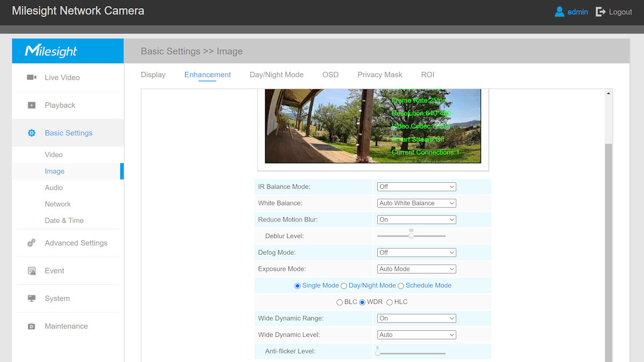This screenshot has width=644, height=362.
Task: Click the Basic Settings gear icon
Action: point(32,133)
